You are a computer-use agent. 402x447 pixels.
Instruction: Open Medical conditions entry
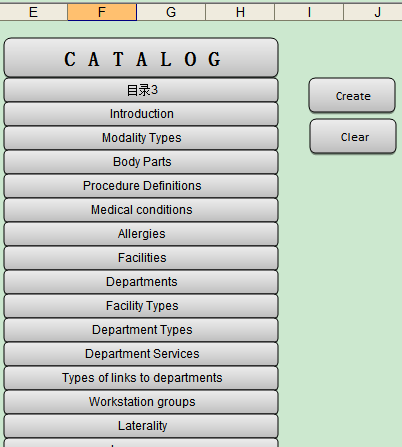pos(141,210)
